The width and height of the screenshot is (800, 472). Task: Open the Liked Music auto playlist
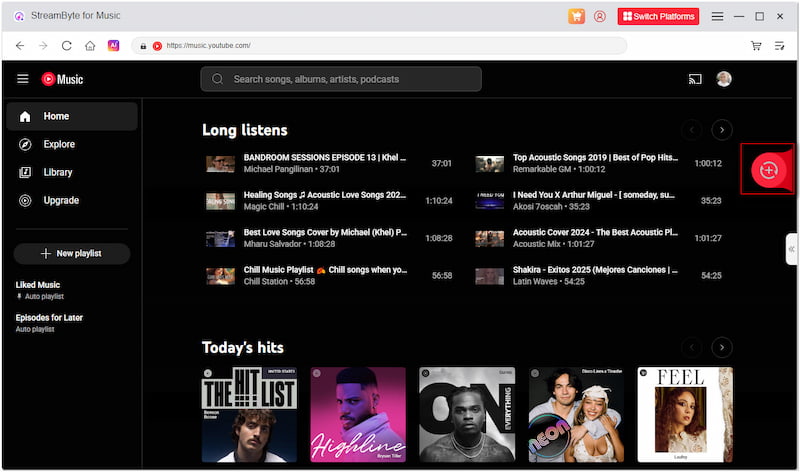[x=40, y=290]
